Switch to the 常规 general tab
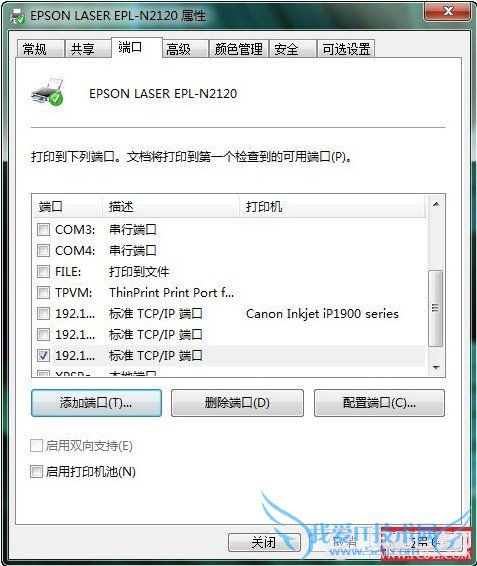The width and height of the screenshot is (477, 566). click(40, 49)
